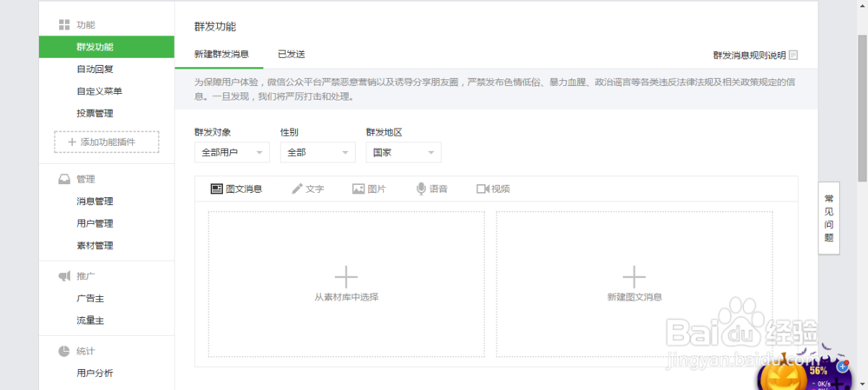Click the 图片 image icon
The image size is (868, 390).
[x=358, y=188]
